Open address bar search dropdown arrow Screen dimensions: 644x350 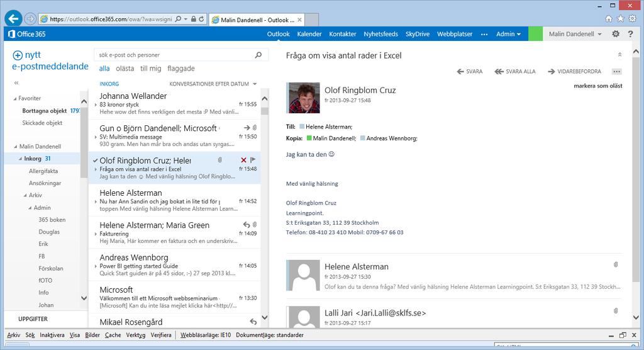186,19
